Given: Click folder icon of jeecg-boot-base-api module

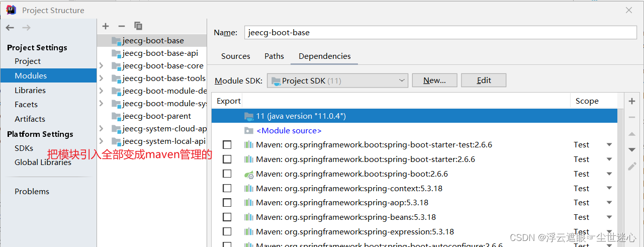Looking at the screenshot, I should 116,53.
